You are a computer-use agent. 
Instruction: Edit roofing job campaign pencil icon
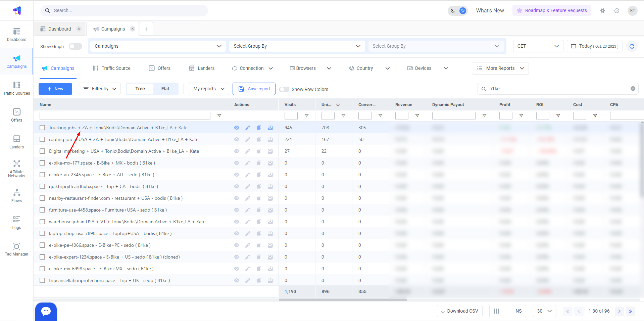[x=248, y=139]
